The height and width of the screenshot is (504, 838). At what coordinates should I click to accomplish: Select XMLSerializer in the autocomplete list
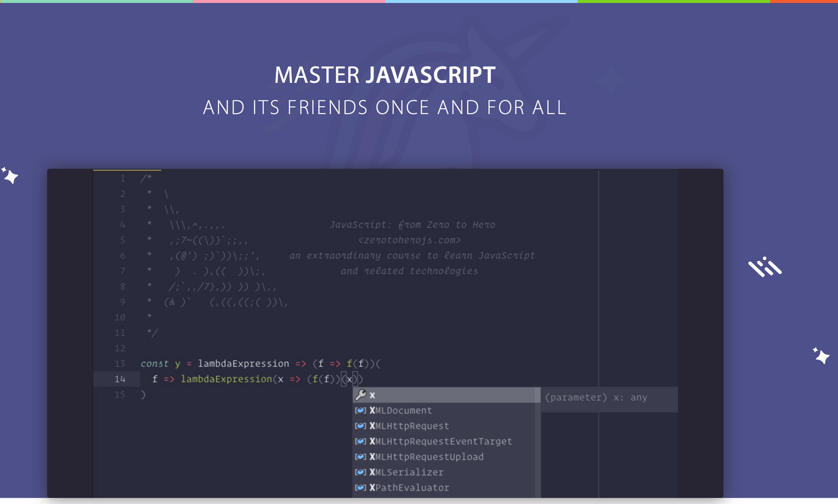tap(446, 472)
